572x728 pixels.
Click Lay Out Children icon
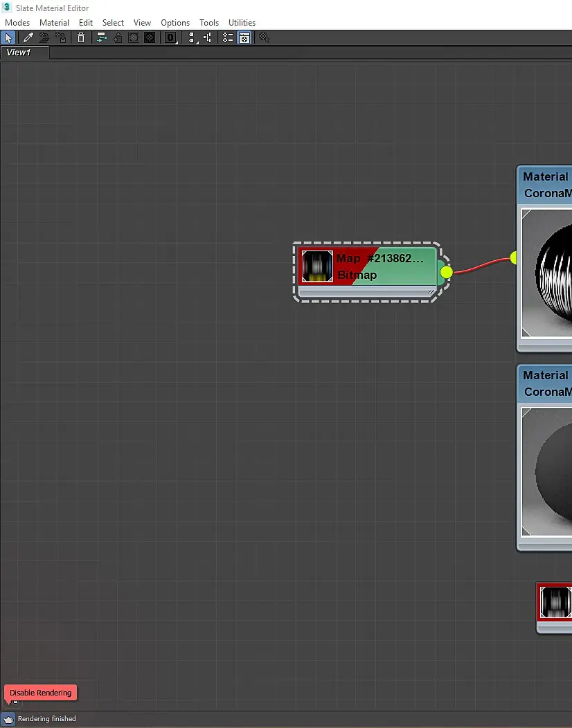208,37
